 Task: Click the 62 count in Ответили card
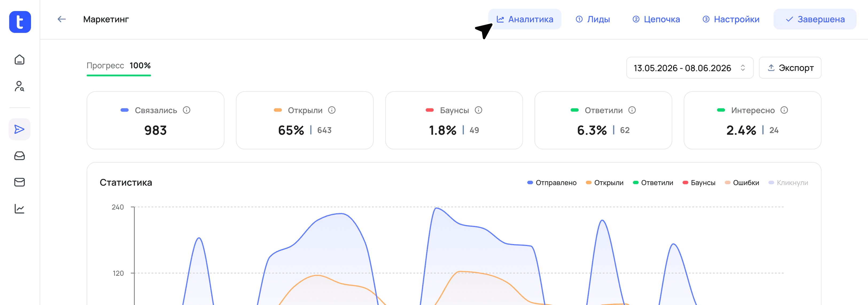[625, 130]
